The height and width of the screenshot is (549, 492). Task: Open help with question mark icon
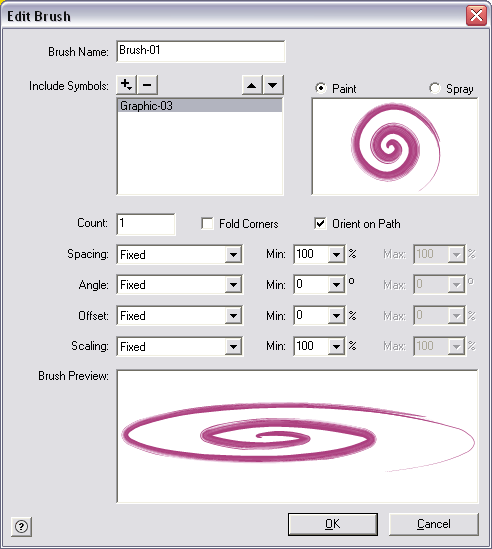21,526
